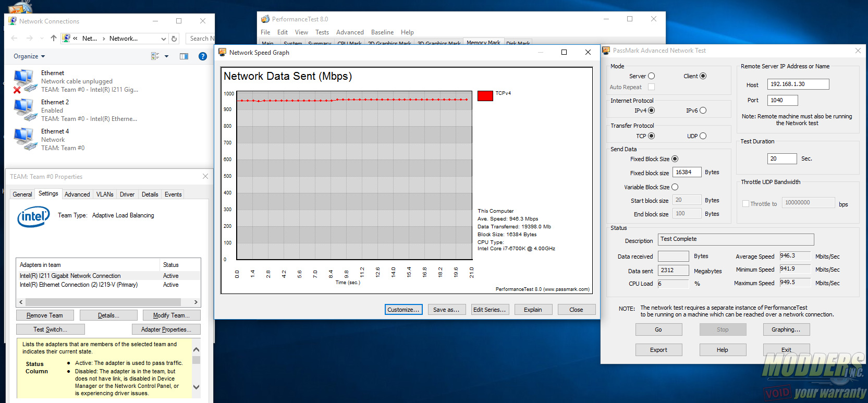Click the Network Connections window title icon
The image size is (868, 403).
13,21
